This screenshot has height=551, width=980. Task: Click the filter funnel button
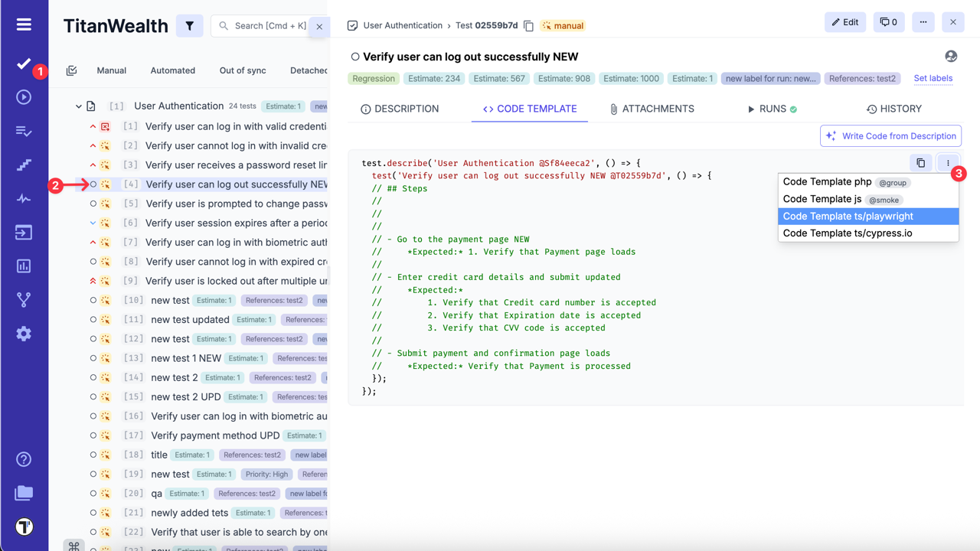[x=189, y=25]
